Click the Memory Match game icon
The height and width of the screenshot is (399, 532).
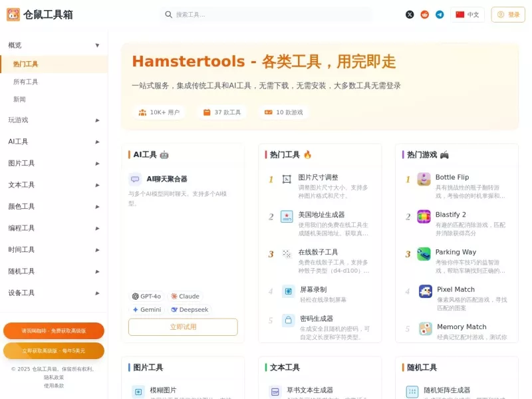(x=425, y=329)
